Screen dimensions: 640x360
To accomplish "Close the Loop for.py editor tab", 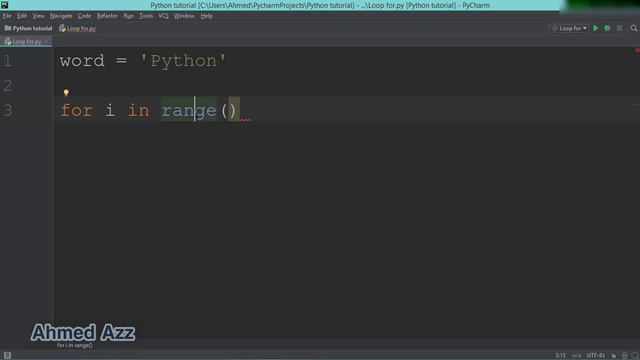I will [47, 42].
